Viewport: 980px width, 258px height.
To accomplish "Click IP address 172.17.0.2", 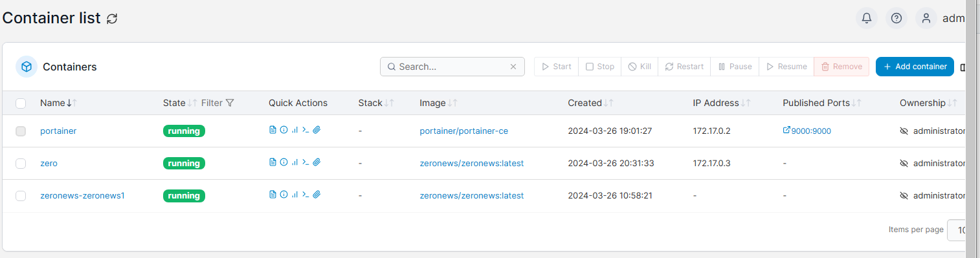I will 711,131.
